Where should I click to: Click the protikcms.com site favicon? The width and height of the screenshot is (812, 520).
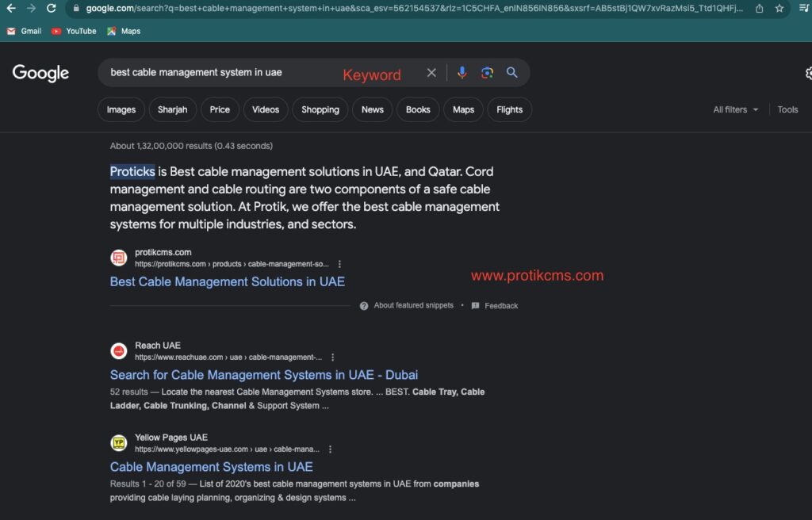point(119,258)
